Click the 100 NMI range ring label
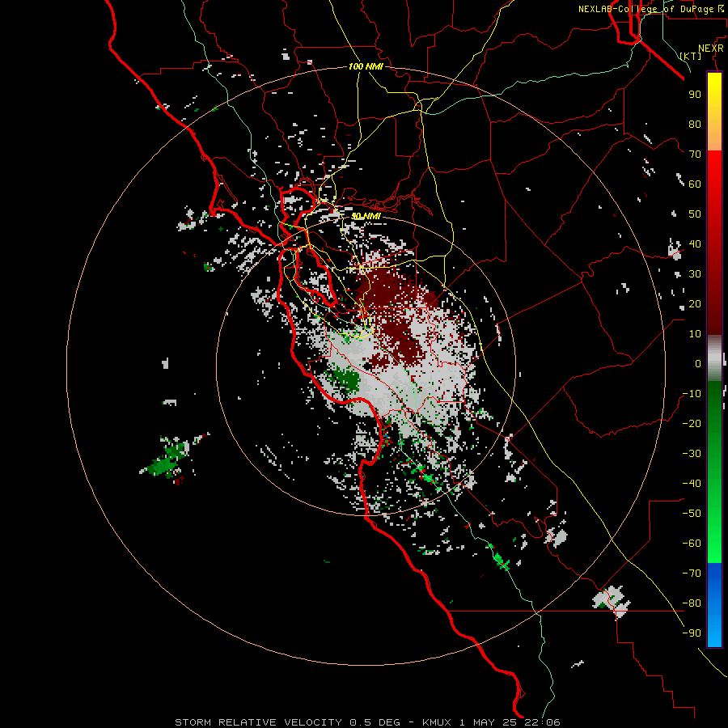 point(366,66)
